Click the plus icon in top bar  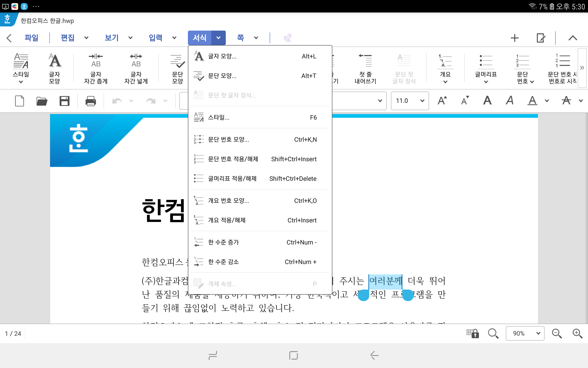(x=515, y=38)
